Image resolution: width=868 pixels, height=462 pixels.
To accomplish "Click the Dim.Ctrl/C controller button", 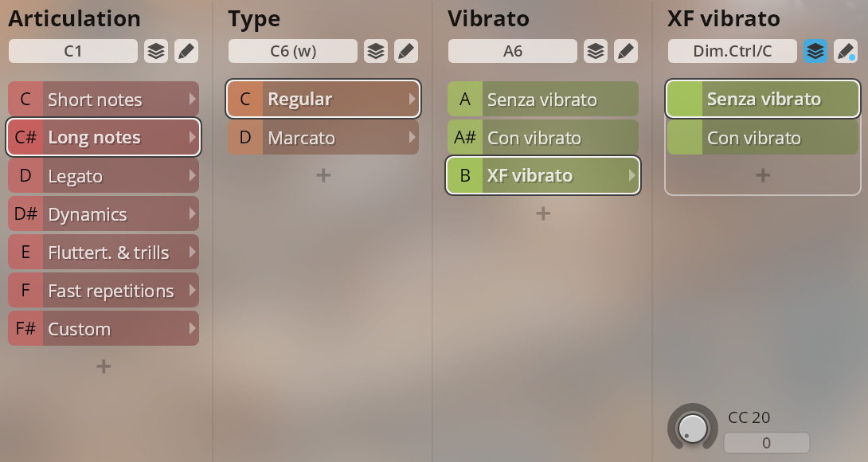I will tap(733, 52).
